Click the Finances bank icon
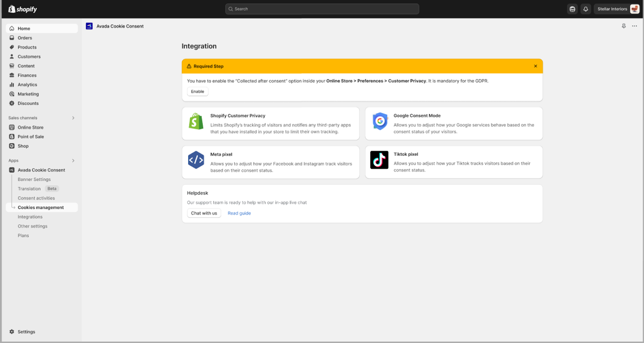Screen dimensions: 644x343 coord(12,75)
